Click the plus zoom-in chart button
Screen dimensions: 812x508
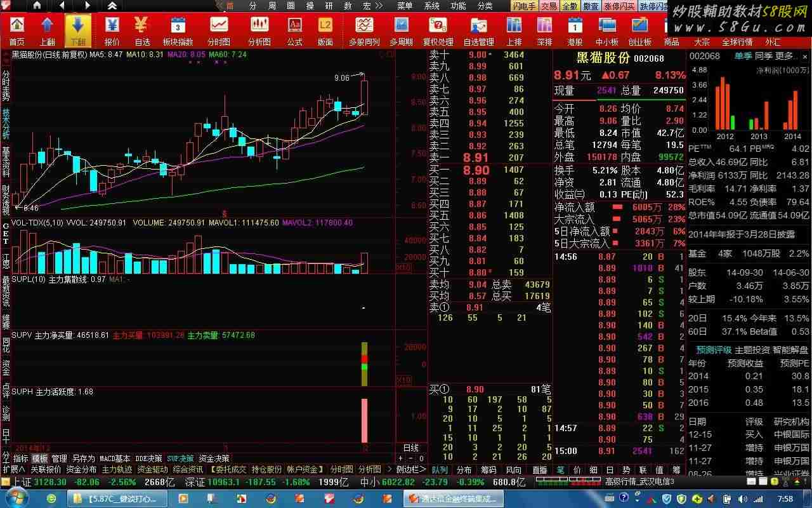[x=402, y=458]
